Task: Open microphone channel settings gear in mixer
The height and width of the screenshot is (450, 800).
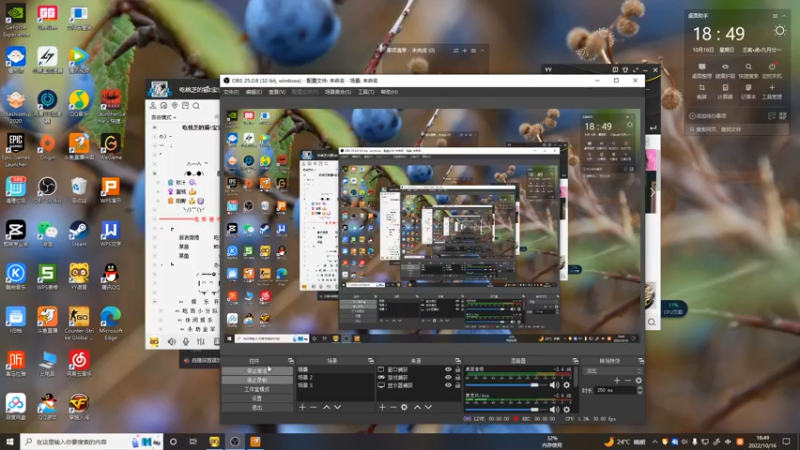Action: point(566,409)
